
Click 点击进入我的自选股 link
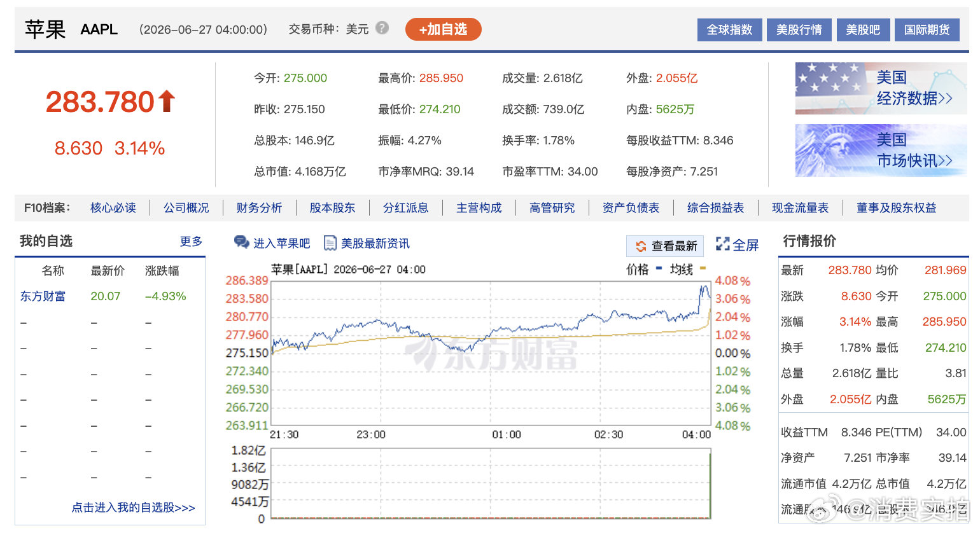(x=133, y=508)
